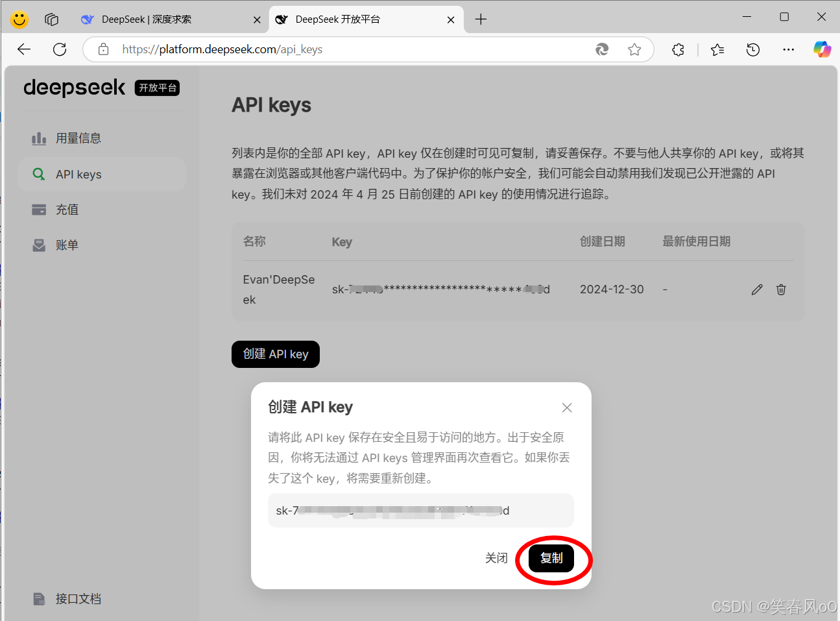Close the DeepSeek | 深度求索 tab
This screenshot has height=621, width=840.
[x=257, y=19]
